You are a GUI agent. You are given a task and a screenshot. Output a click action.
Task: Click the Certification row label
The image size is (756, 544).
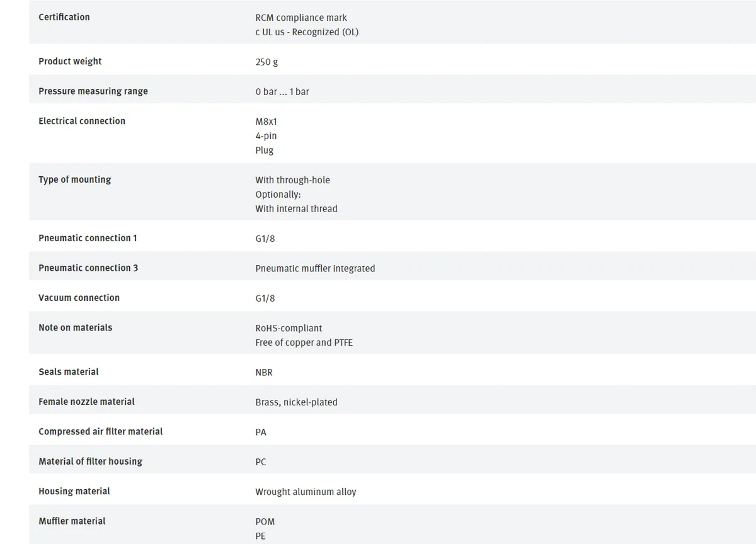tap(64, 17)
